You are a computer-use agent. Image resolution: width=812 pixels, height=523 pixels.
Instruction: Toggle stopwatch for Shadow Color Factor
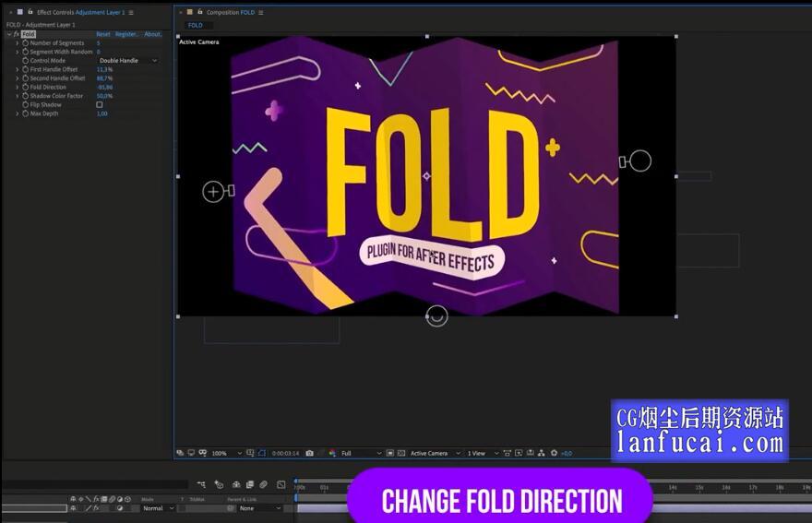tap(26, 96)
